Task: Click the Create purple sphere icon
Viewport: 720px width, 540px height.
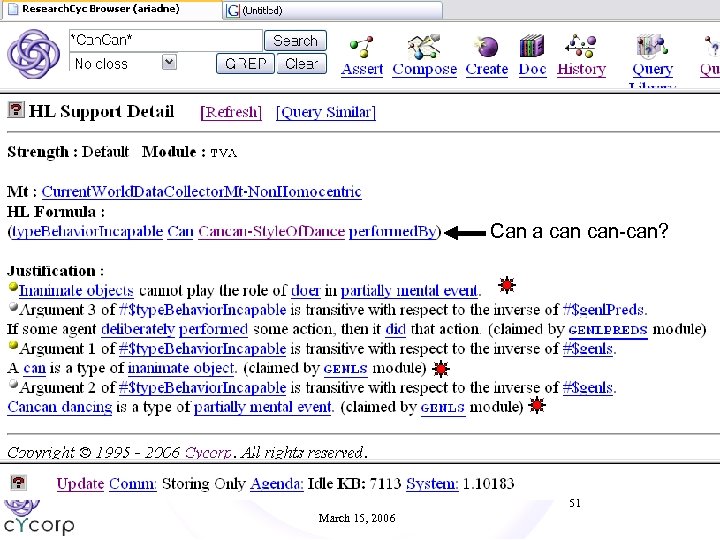Action: [486, 47]
